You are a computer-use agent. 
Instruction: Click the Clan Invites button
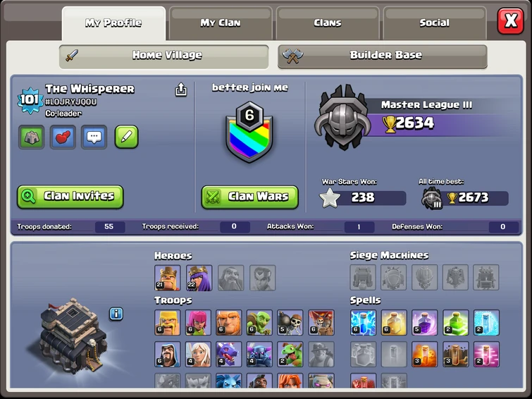click(x=70, y=196)
